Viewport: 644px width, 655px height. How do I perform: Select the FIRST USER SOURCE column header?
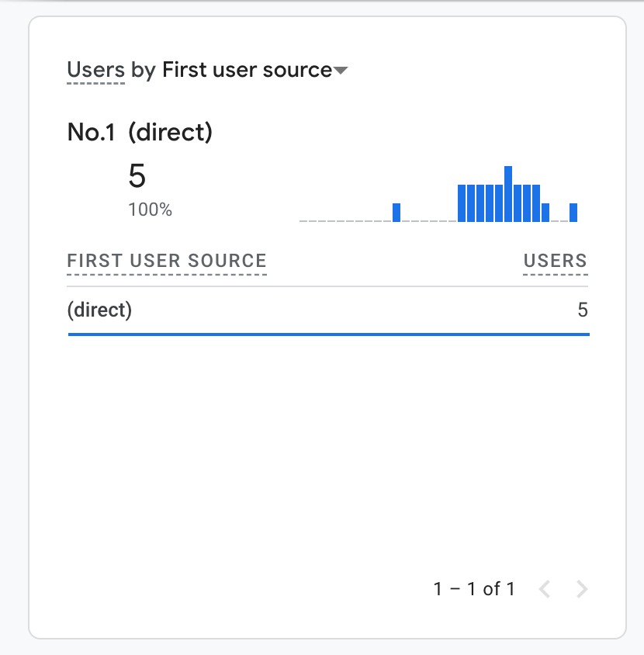click(166, 261)
